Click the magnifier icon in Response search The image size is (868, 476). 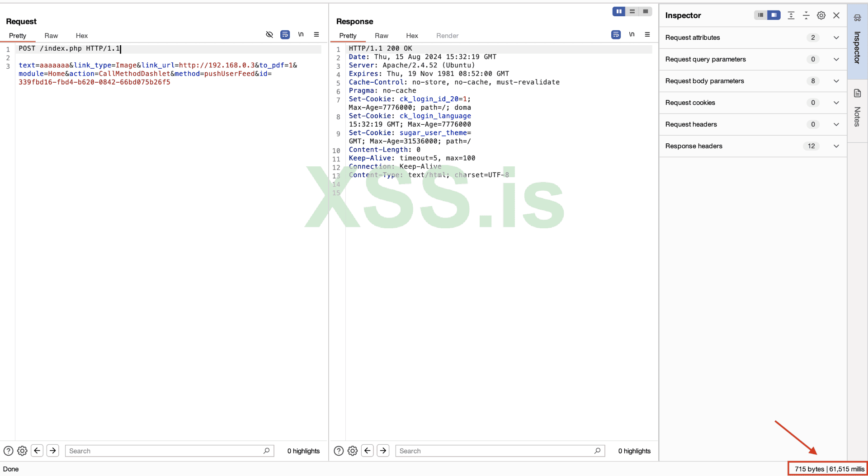[598, 451]
